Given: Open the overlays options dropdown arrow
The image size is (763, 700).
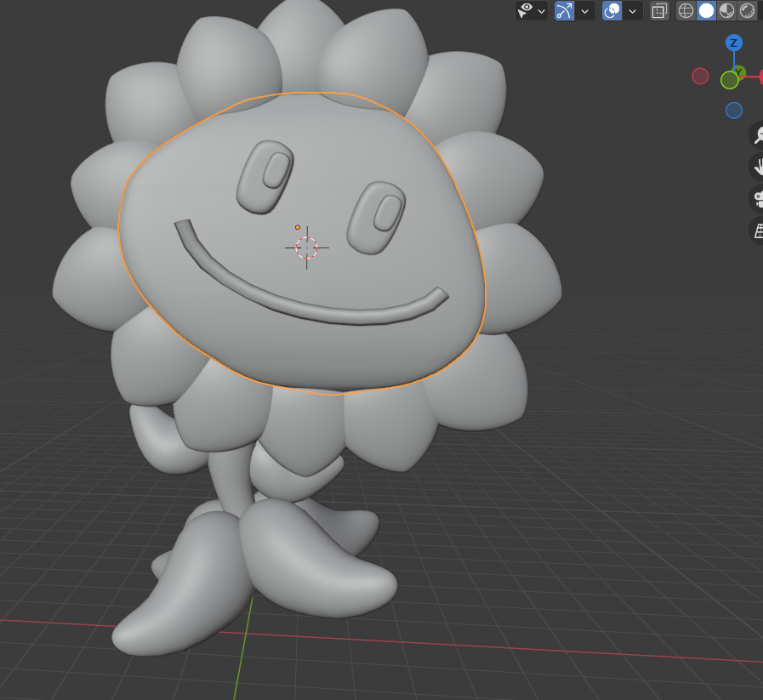Looking at the screenshot, I should point(633,11).
